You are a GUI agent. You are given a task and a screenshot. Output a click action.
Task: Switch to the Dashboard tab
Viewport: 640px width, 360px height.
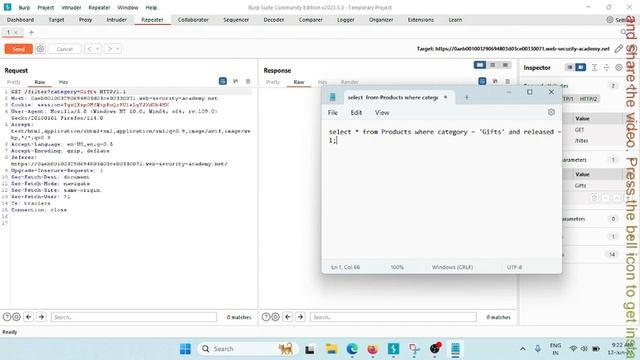(20, 20)
